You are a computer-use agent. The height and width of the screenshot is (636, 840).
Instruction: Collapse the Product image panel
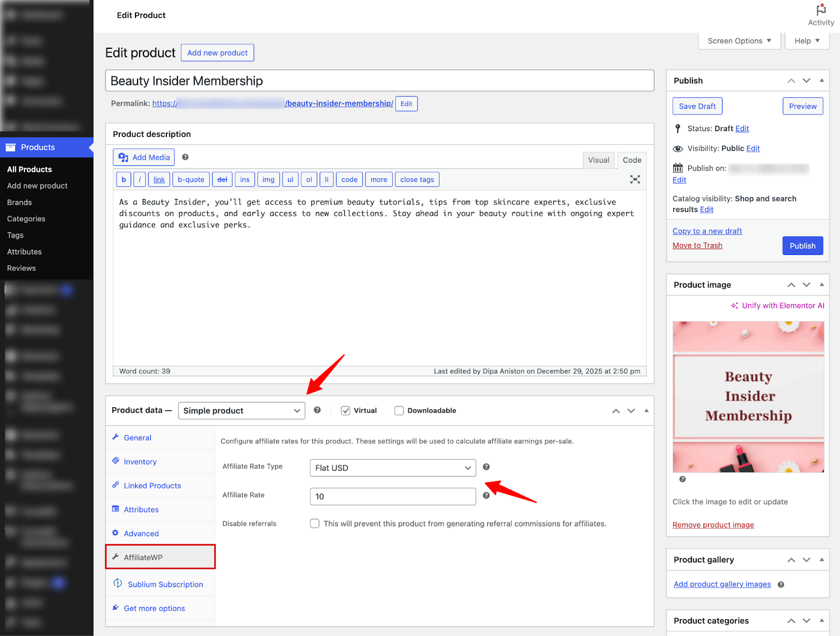(x=821, y=284)
